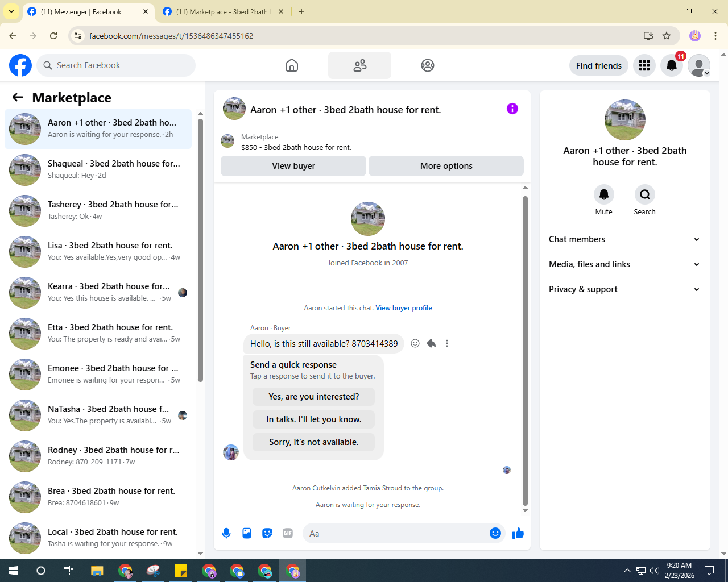Open the Facebook menu grid icon

tap(644, 65)
